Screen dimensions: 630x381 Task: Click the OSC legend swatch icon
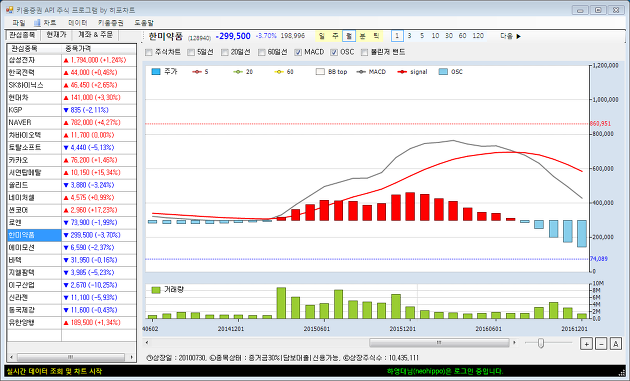(443, 72)
